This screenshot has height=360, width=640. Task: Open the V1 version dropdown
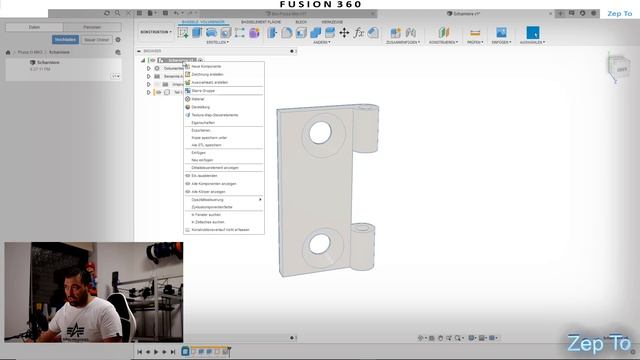coord(116,76)
